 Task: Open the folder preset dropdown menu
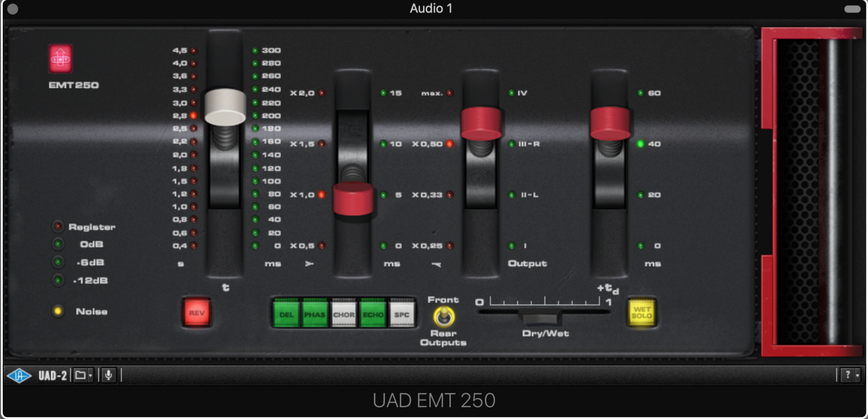pyautogui.click(x=83, y=375)
